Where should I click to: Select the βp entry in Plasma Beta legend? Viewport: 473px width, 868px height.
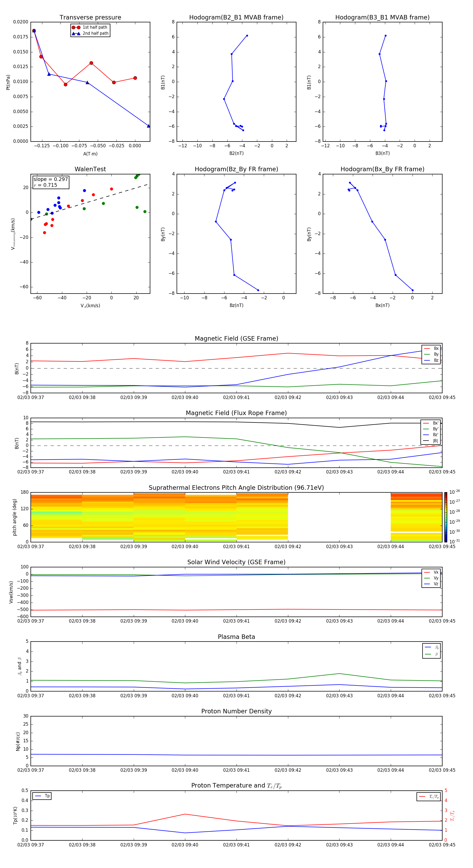tap(431, 647)
